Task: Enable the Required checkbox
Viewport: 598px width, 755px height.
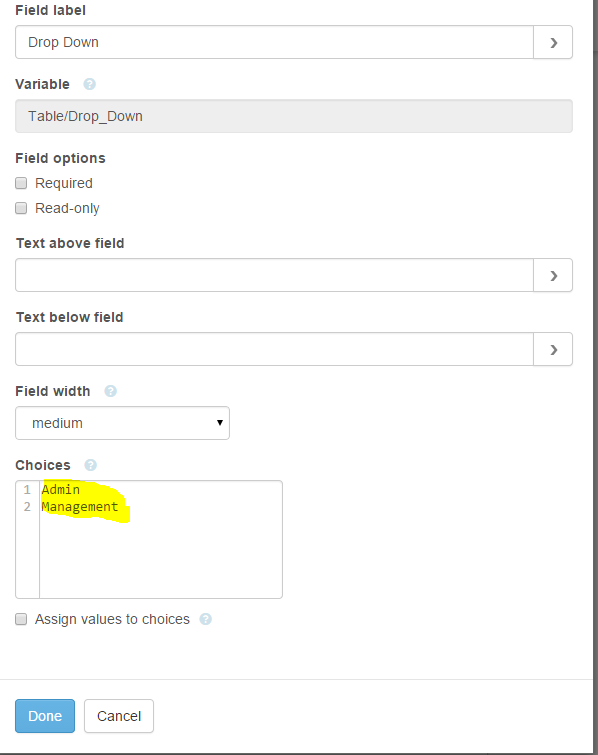Action: 21,183
